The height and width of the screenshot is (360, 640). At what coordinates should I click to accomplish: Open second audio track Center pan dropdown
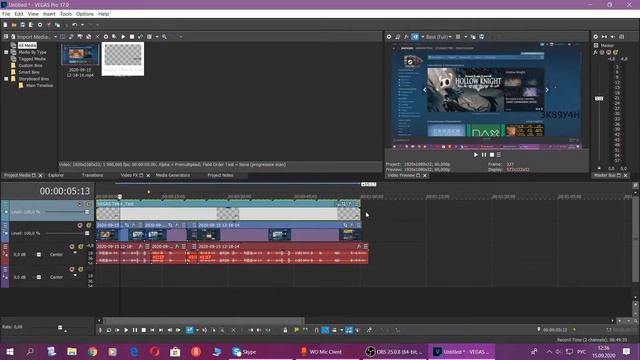pos(75,276)
